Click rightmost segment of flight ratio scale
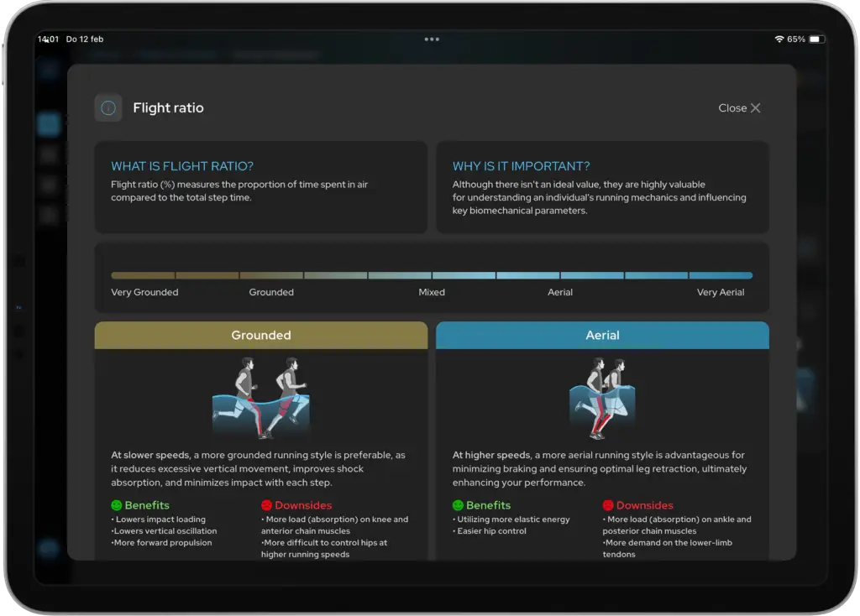 click(721, 275)
